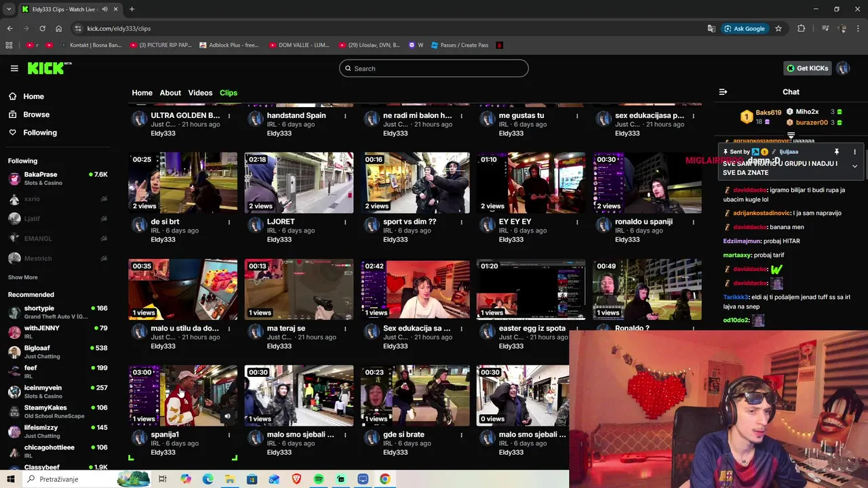This screenshot has height=488, width=868.
Task: Collapse the chat panel with arrow icon
Action: tap(723, 92)
